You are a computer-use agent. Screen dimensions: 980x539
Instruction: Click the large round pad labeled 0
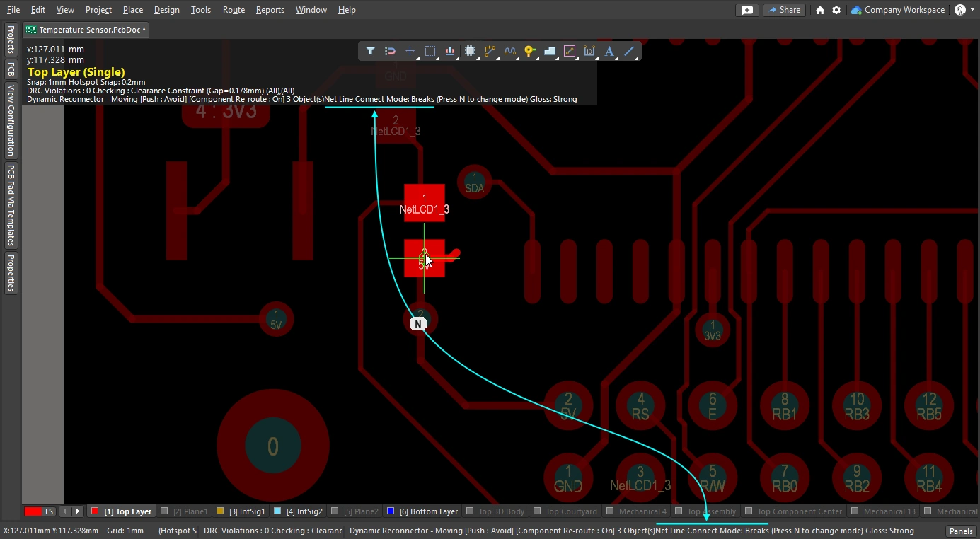pos(273,446)
